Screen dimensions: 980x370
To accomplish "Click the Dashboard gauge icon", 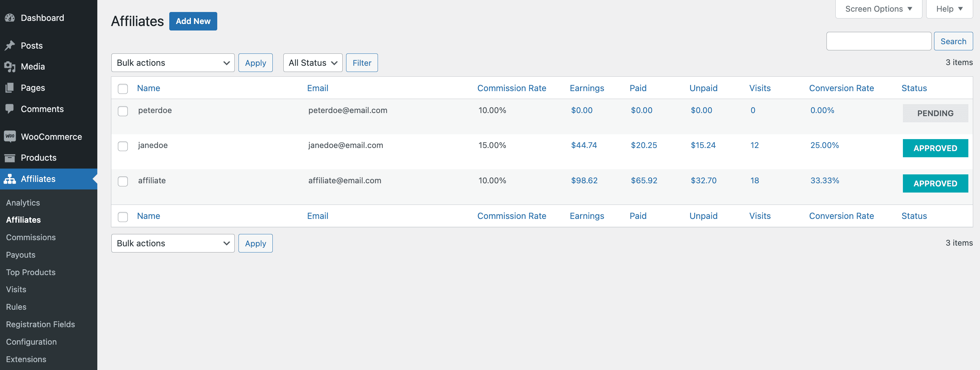I will point(10,18).
